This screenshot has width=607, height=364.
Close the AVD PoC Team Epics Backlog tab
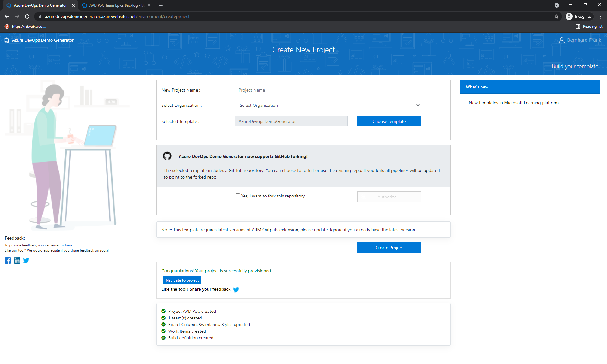[x=149, y=5]
